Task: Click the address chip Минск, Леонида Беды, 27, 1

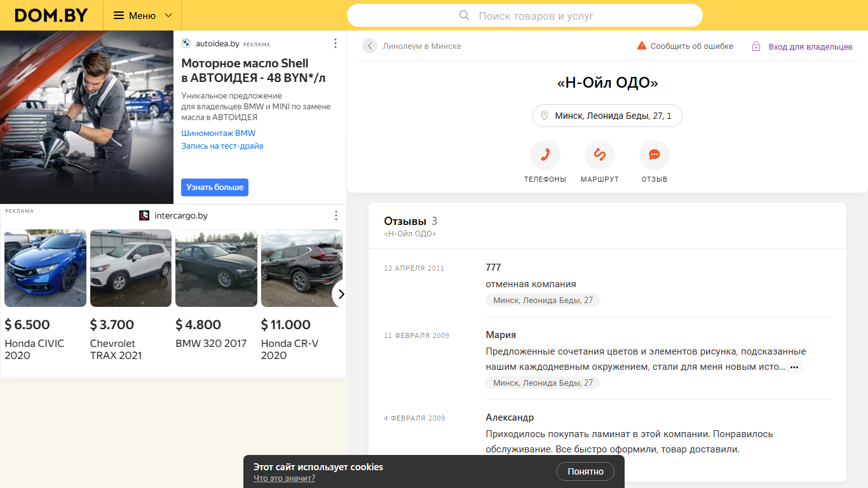Action: [x=607, y=116]
